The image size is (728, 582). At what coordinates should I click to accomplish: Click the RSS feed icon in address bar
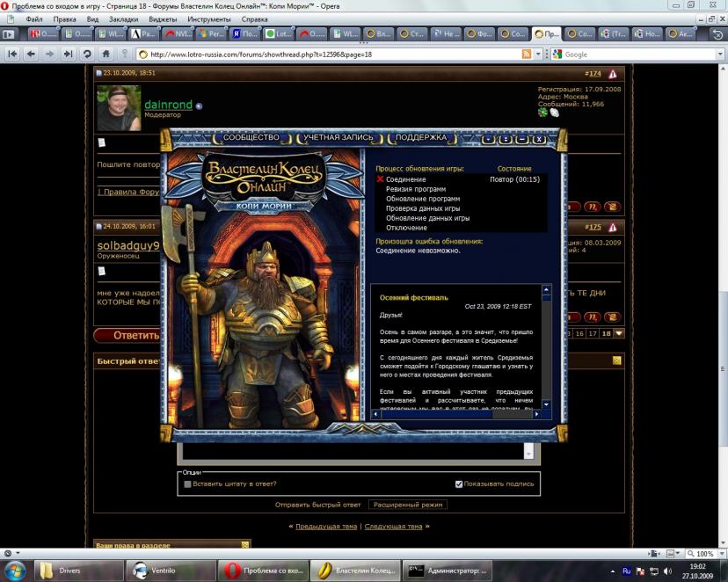[527, 54]
